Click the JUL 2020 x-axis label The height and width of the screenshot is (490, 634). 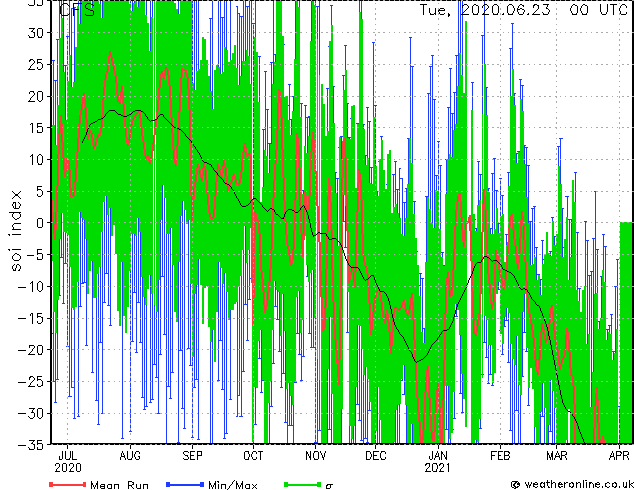(68, 462)
